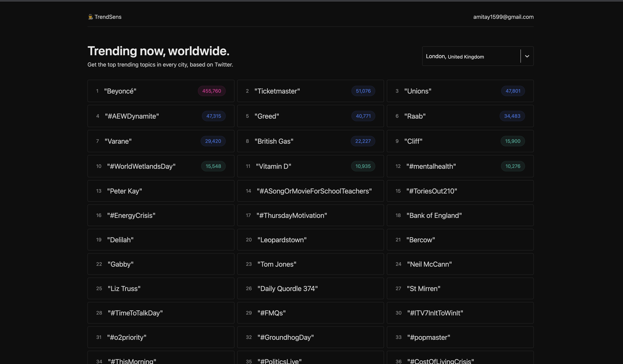Click the 34,483 count badge
The width and height of the screenshot is (623, 364).
(x=512, y=116)
